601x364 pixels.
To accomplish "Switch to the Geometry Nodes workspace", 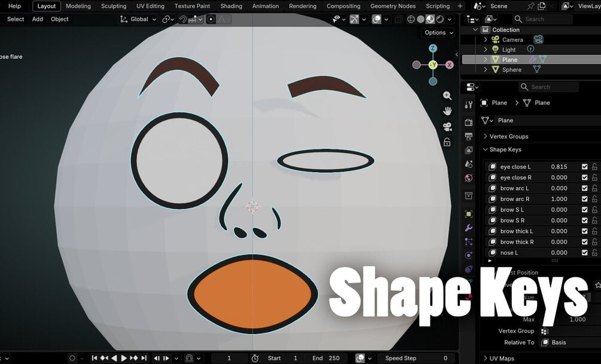I will (393, 6).
